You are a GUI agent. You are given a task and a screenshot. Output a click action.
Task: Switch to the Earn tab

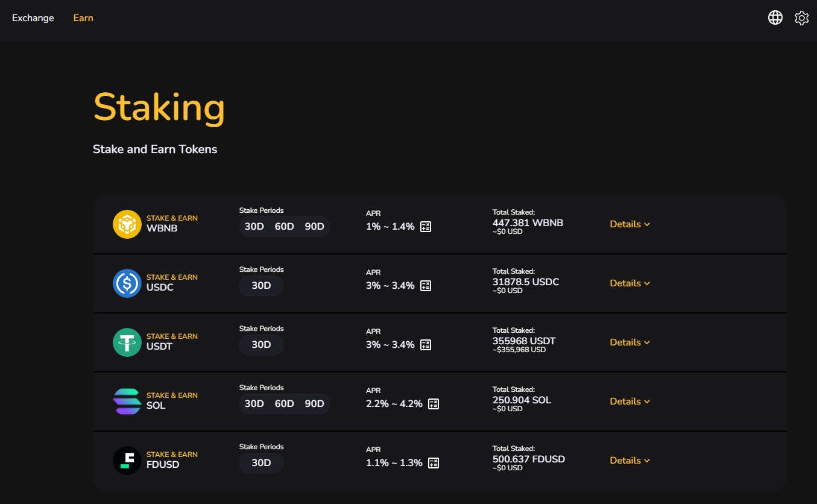pyautogui.click(x=83, y=18)
